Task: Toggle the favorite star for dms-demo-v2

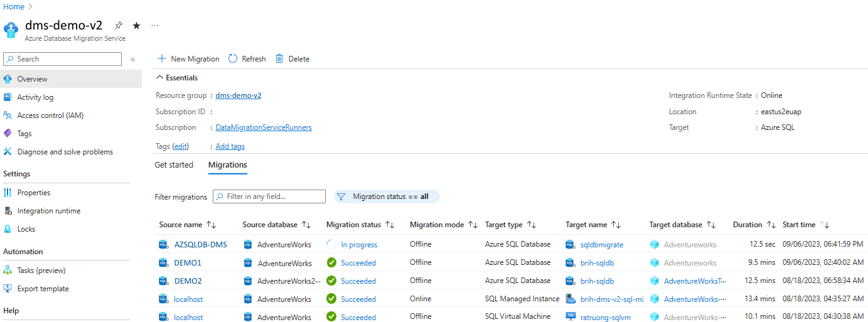Action: (x=136, y=26)
